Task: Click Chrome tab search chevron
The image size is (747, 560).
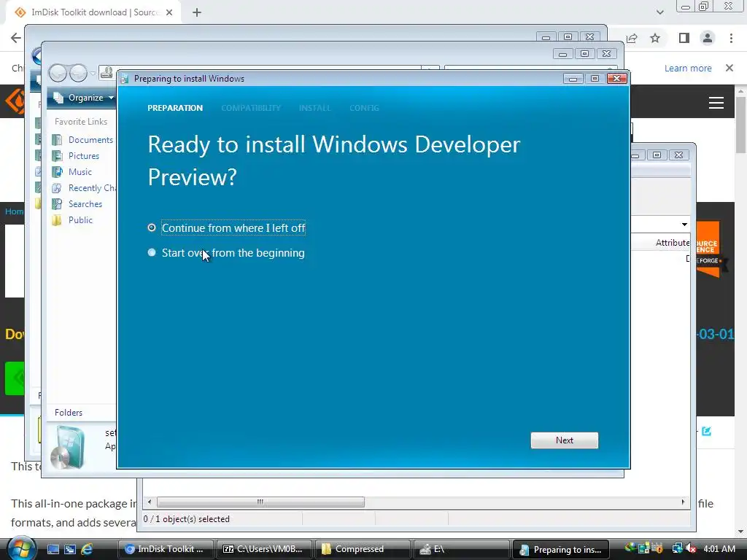Action: (x=659, y=12)
